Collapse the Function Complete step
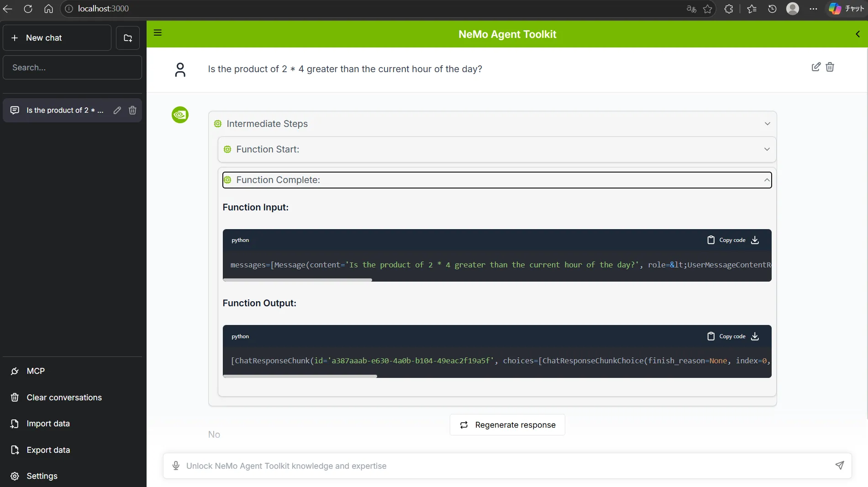 click(767, 180)
